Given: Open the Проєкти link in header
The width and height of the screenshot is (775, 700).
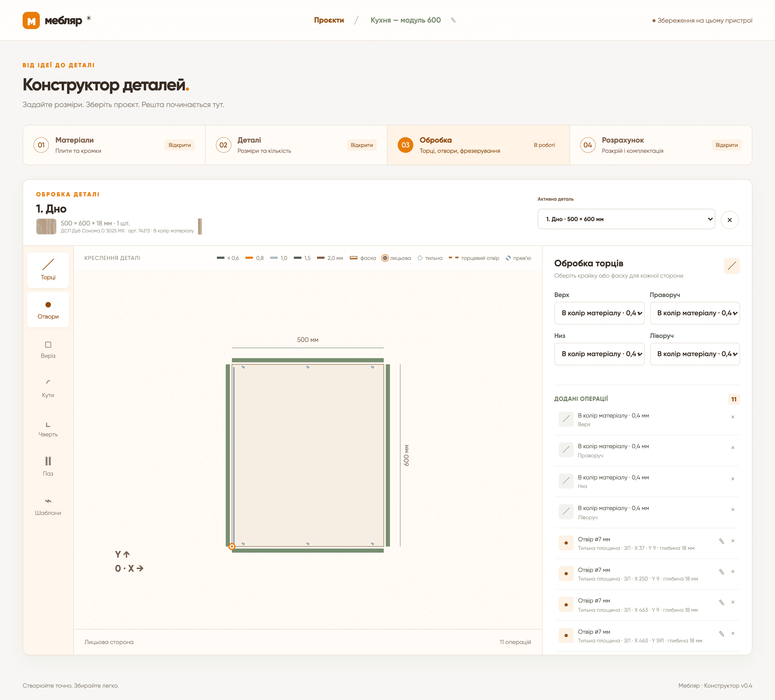Looking at the screenshot, I should point(329,20).
